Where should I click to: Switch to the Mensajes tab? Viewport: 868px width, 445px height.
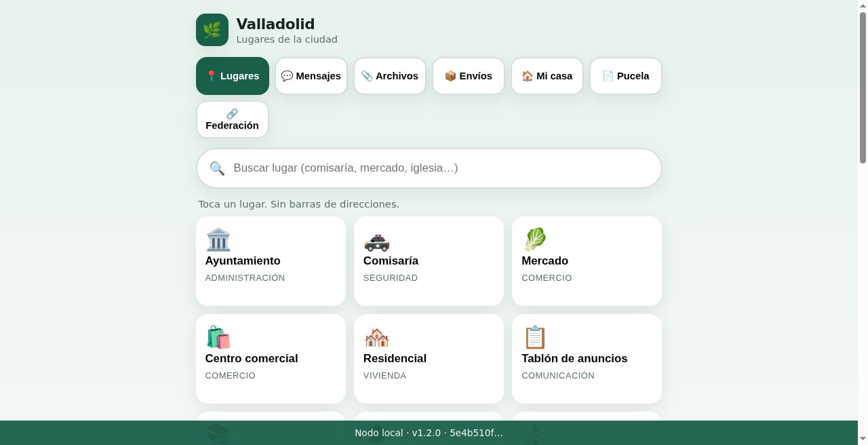pos(311,76)
